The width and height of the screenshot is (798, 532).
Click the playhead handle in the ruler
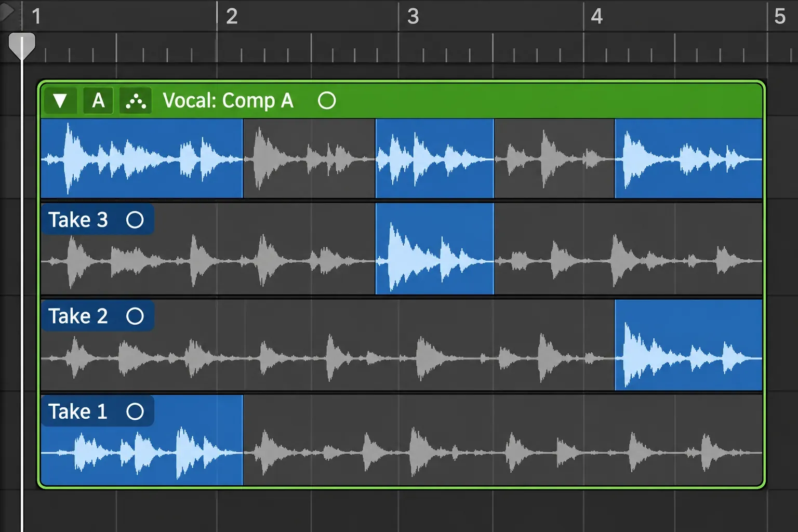22,46
